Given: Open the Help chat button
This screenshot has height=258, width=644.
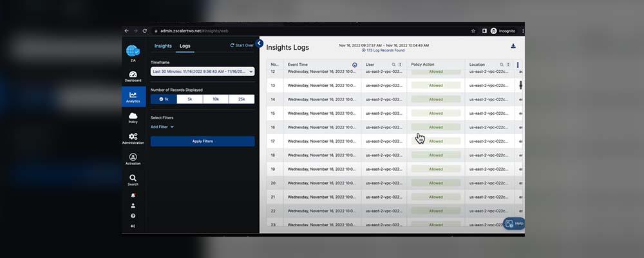Looking at the screenshot, I should pos(514,223).
